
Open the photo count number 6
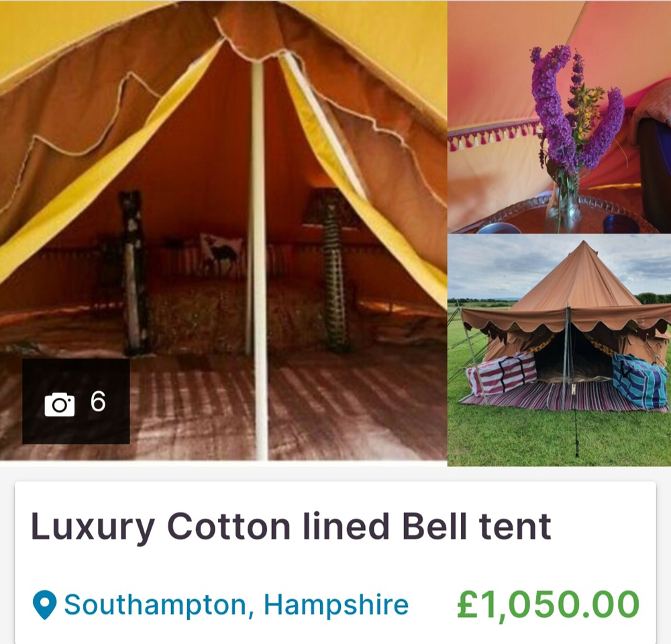98,401
